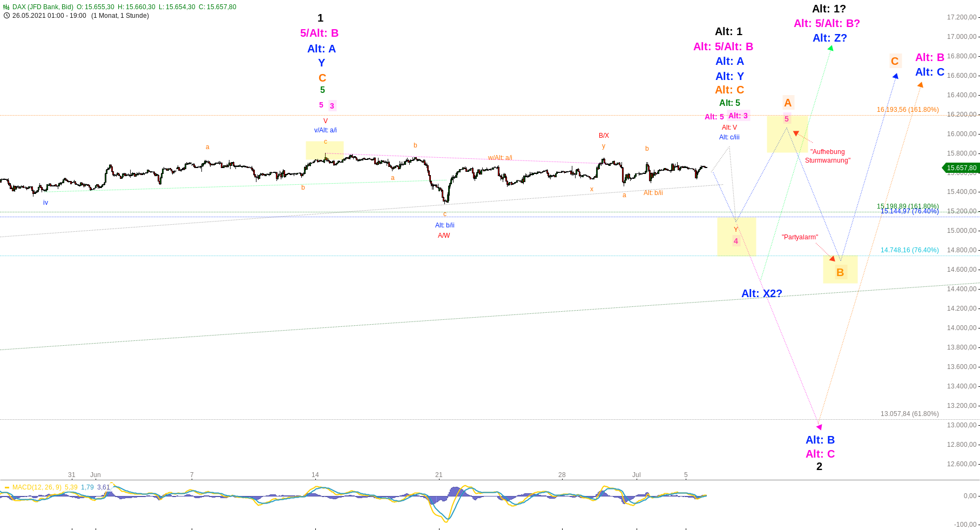Select the black "Alt: 1?" label
This screenshot has height=530, width=980.
click(829, 9)
